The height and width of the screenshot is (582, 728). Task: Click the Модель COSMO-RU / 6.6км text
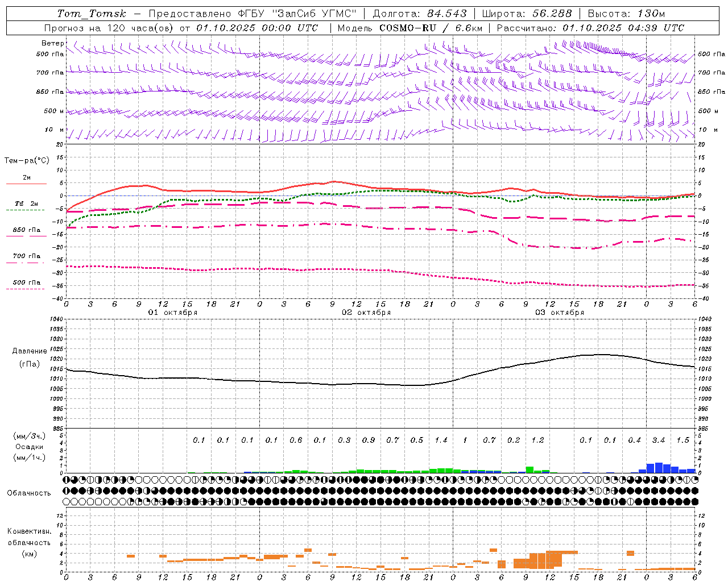[409, 28]
